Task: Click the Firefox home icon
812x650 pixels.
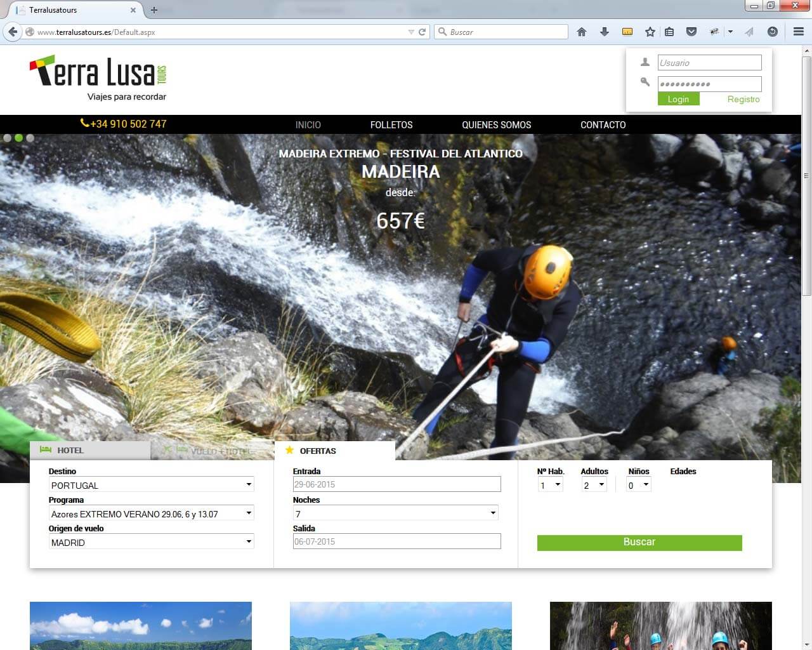Action: (x=582, y=32)
